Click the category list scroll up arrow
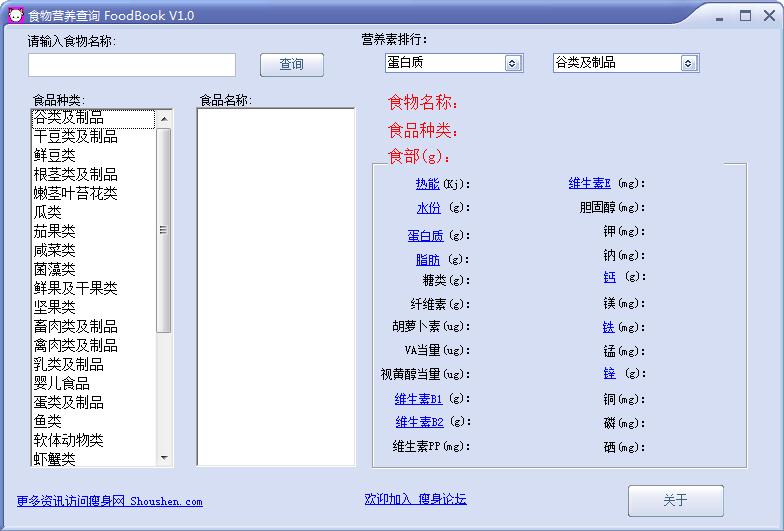784x531 pixels. pos(164,119)
